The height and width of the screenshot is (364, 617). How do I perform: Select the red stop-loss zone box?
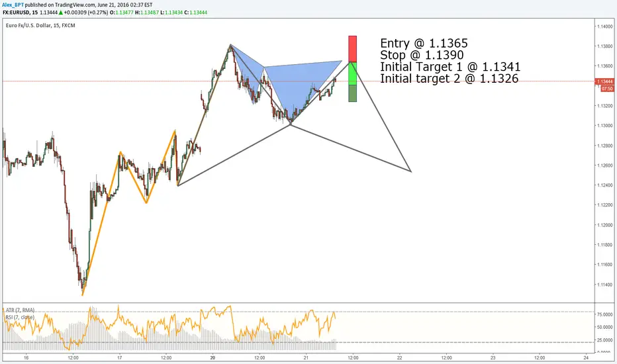click(353, 49)
